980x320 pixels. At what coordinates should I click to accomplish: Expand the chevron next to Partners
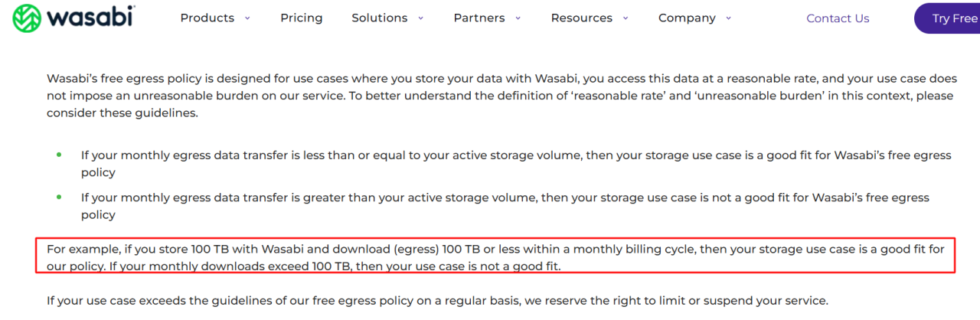pyautogui.click(x=518, y=18)
